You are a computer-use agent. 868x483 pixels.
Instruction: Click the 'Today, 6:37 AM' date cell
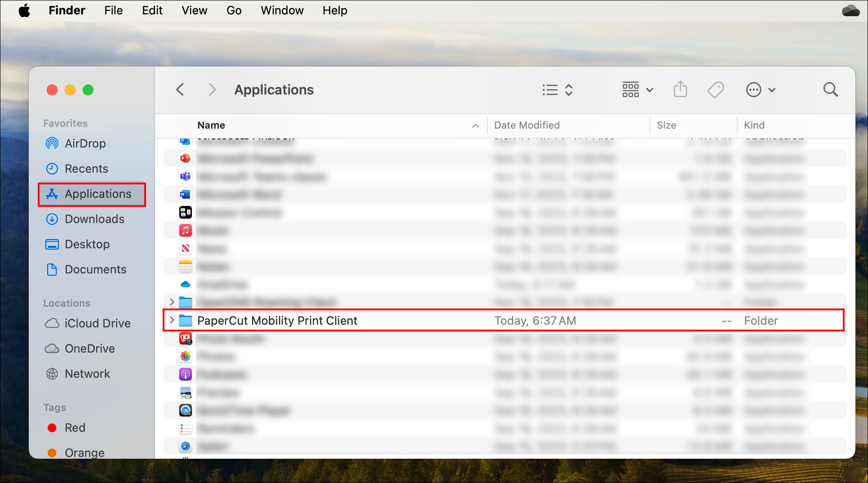point(535,321)
